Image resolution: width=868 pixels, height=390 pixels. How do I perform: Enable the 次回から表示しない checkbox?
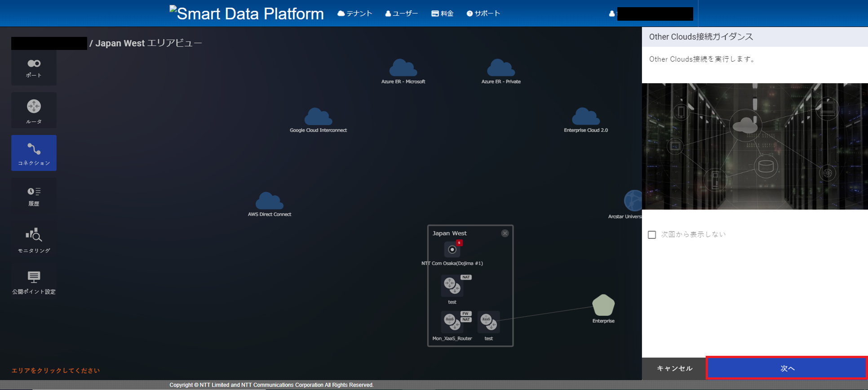click(652, 235)
